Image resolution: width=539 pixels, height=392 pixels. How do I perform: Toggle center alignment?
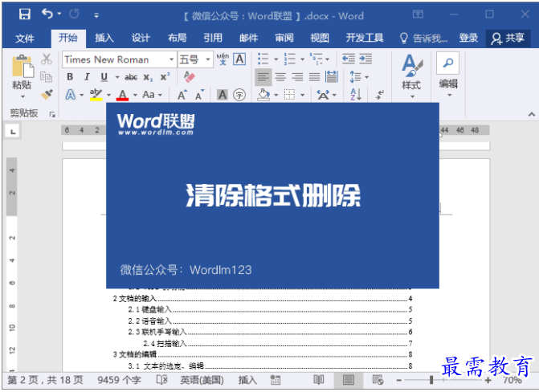point(280,76)
